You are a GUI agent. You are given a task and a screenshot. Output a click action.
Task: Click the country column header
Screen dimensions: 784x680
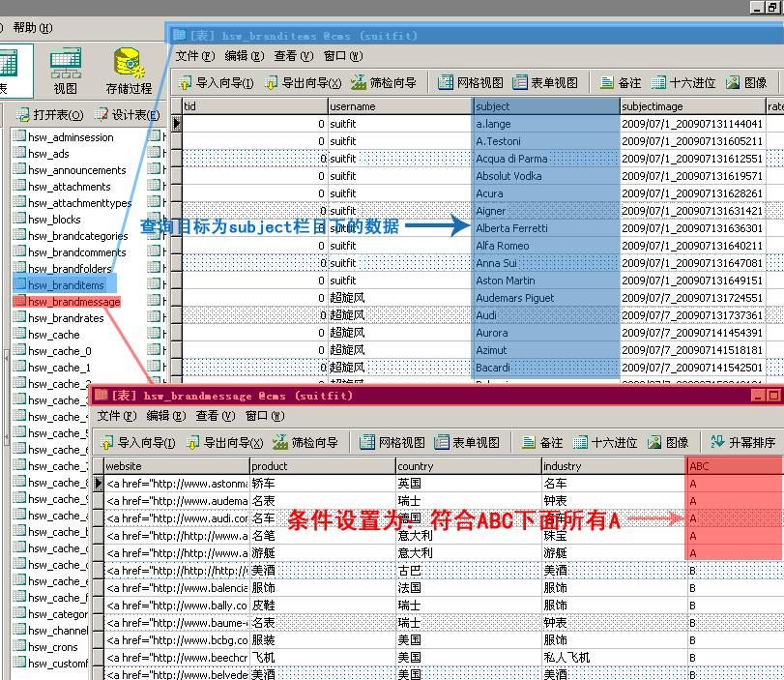tap(468, 466)
